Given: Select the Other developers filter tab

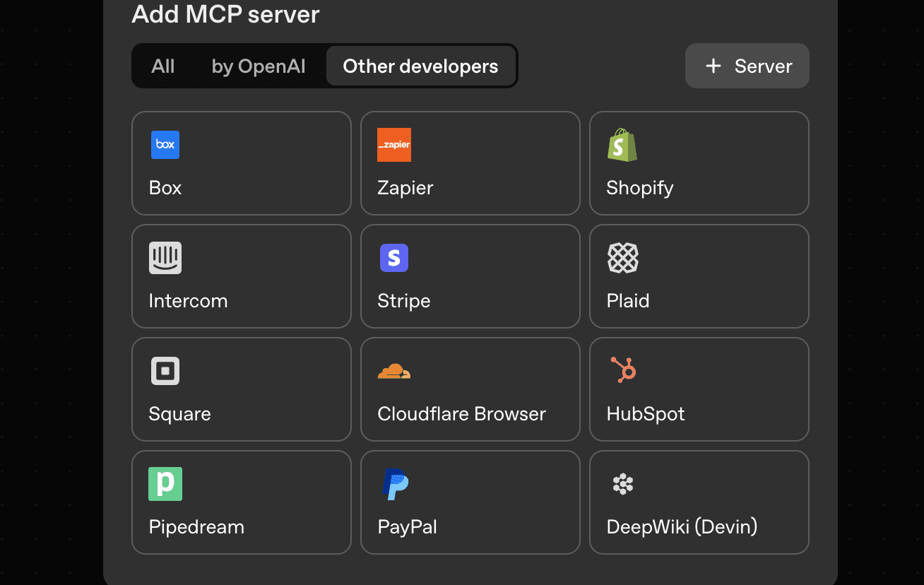Looking at the screenshot, I should tap(420, 66).
